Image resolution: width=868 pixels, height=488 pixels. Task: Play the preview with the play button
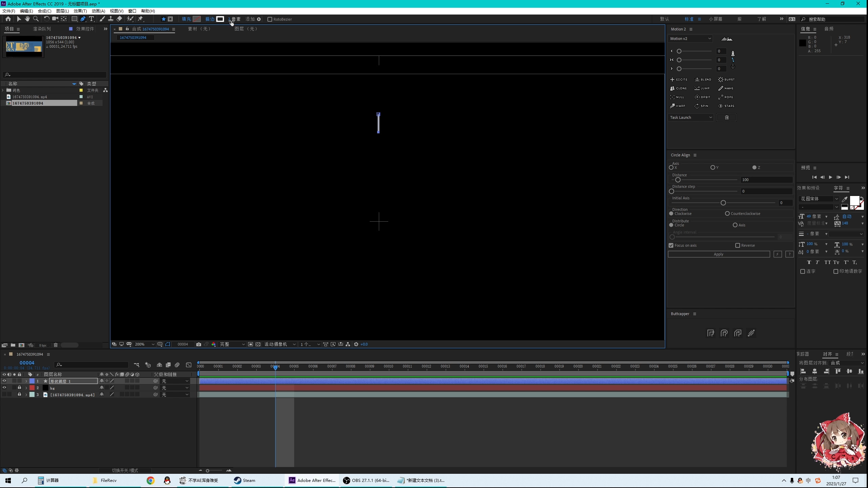[x=830, y=177]
